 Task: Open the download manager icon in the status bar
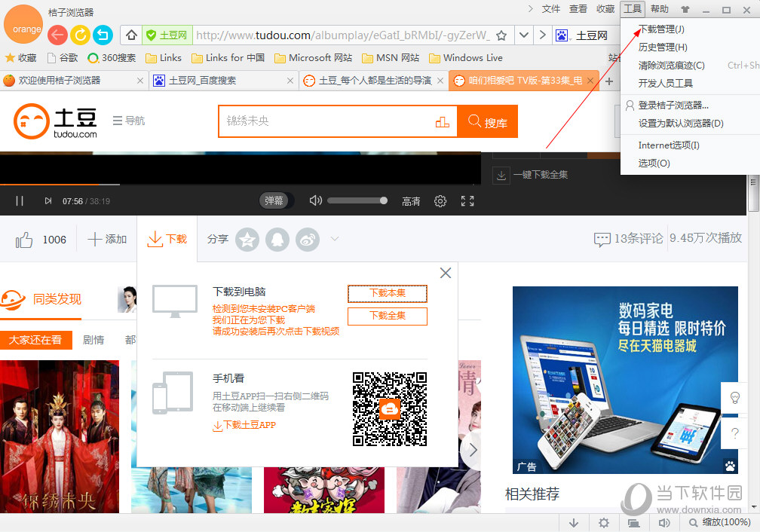(x=574, y=522)
